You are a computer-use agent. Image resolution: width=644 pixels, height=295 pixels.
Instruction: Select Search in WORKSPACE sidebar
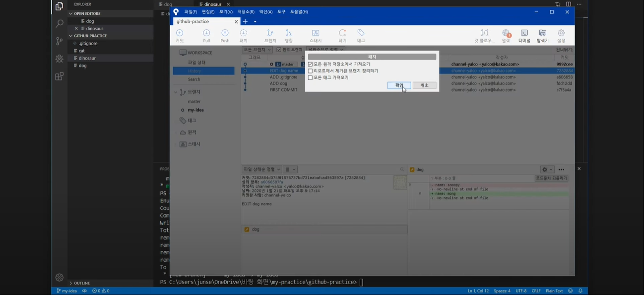194,79
